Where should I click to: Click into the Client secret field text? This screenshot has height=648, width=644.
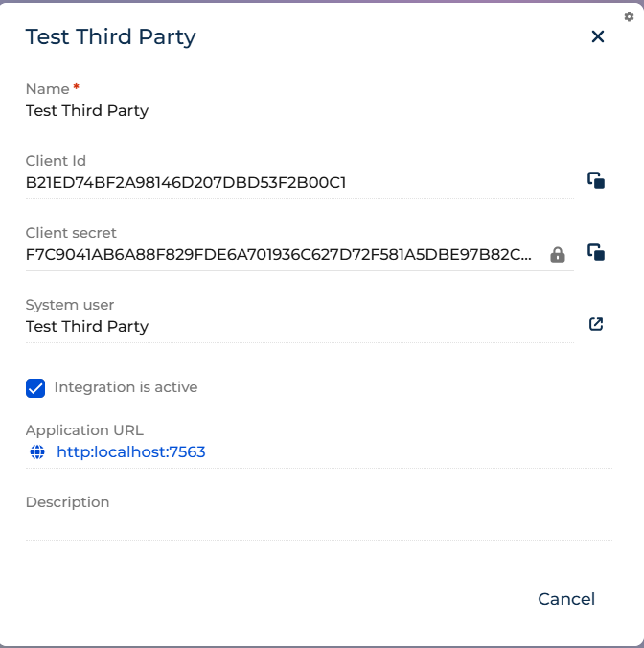[x=279, y=255]
